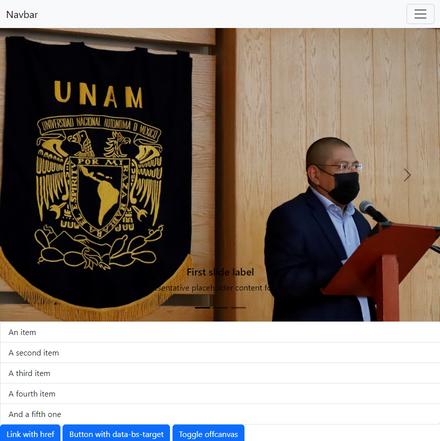Toggle the offcanvas panel
This screenshot has width=440, height=441.
[208, 434]
